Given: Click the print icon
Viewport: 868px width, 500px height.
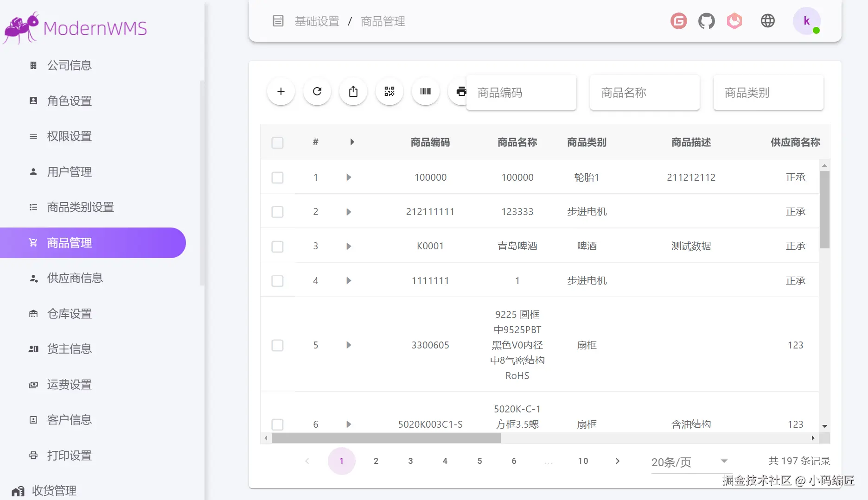Looking at the screenshot, I should [460, 91].
